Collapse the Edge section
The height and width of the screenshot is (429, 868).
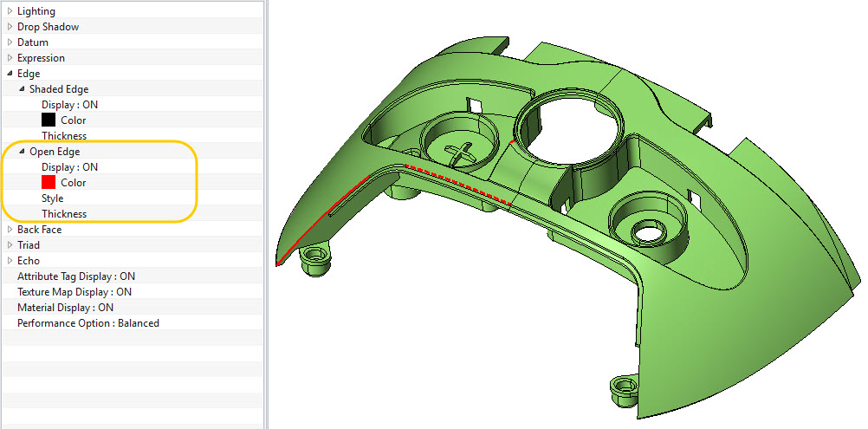pyautogui.click(x=10, y=73)
